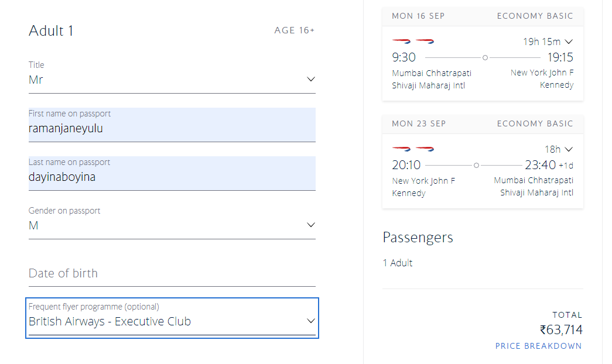Expand the 18h return flight details
The height and width of the screenshot is (364, 612).
(558, 149)
